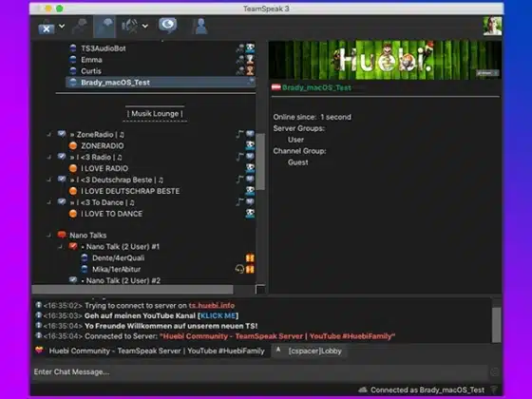This screenshot has width=532, height=399.
Task: Toggle the mute microphone toolbar icon
Action: click(x=80, y=27)
